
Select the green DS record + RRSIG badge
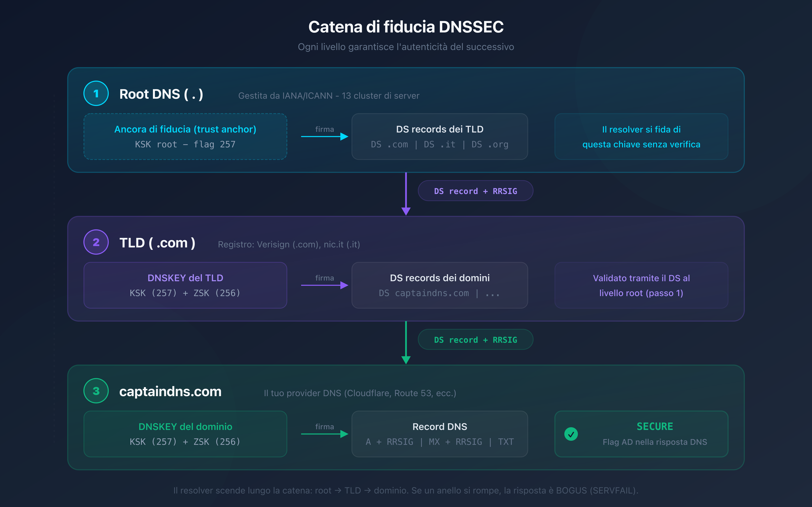point(475,339)
